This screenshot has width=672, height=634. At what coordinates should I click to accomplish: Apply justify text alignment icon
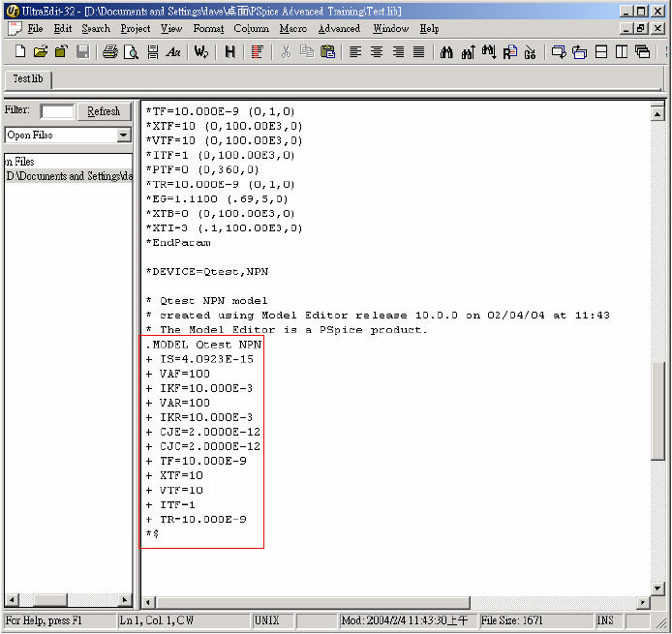pos(418,52)
